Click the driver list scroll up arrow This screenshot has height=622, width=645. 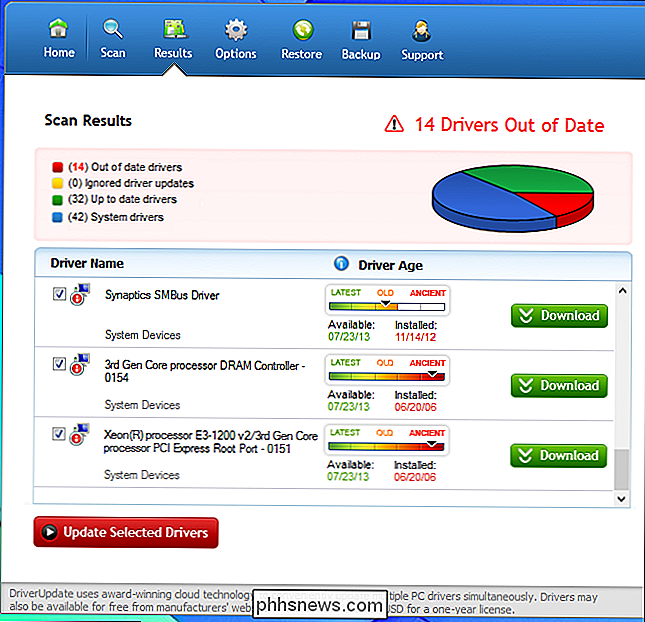pyautogui.click(x=622, y=291)
